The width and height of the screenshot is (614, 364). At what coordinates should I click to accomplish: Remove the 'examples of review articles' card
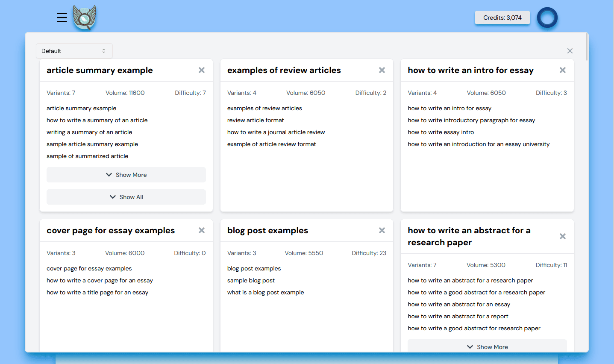tap(382, 70)
